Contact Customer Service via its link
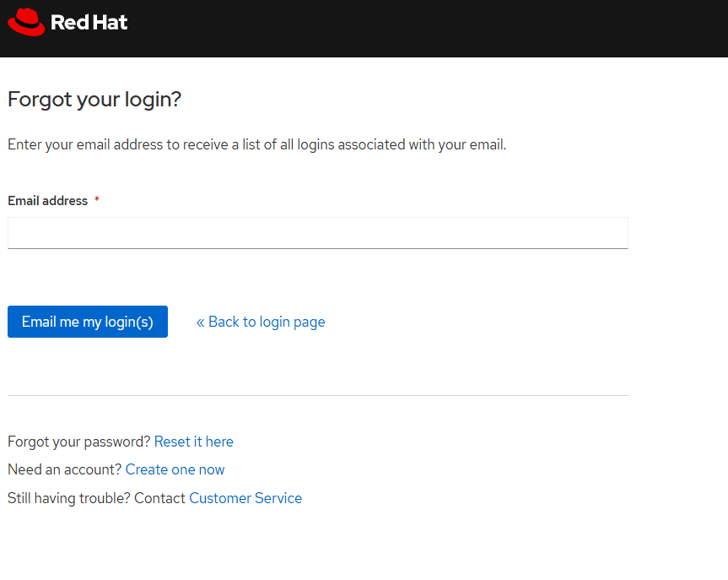This screenshot has height=580, width=728. point(245,498)
